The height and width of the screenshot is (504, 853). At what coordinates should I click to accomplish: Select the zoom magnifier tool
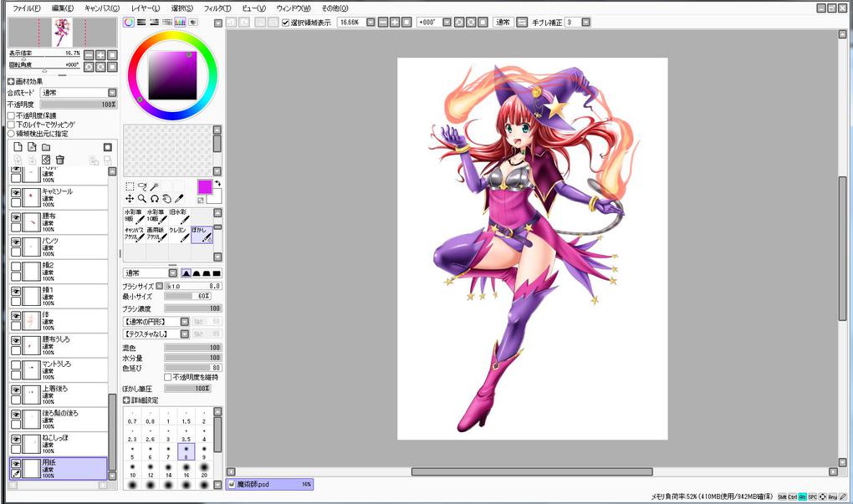point(142,199)
